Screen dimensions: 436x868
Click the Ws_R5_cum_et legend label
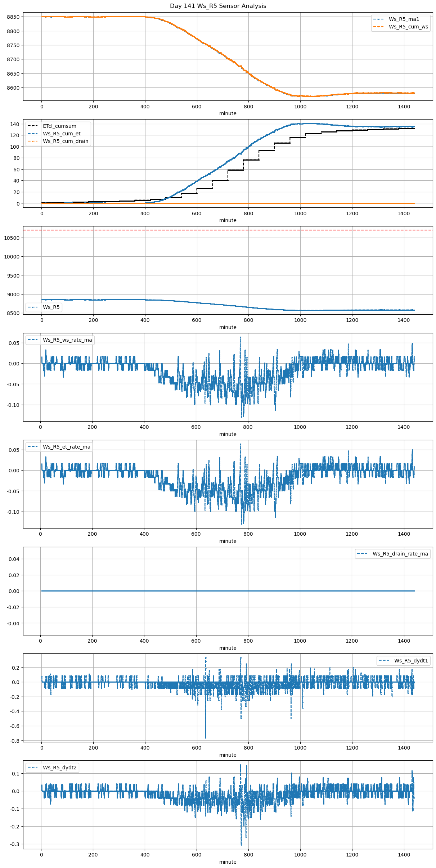[x=62, y=134]
